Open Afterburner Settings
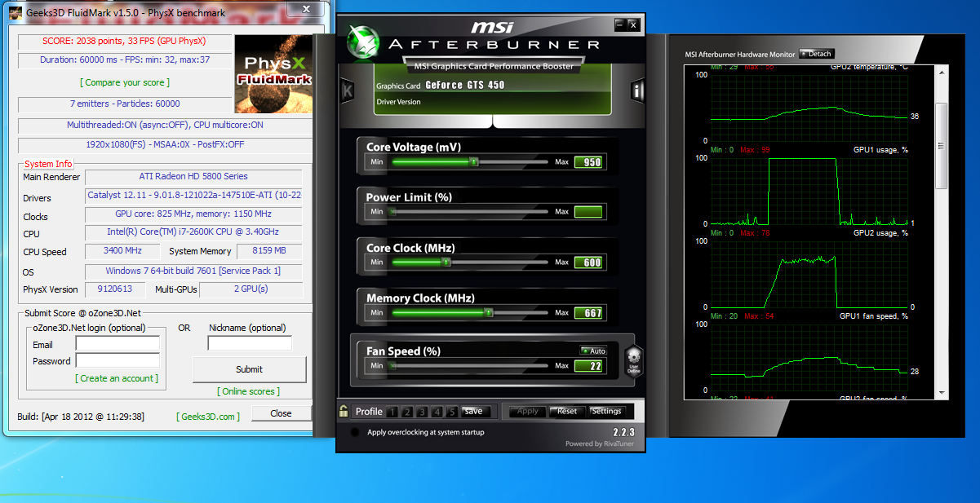Screen dimensions: 980x503 click(606, 412)
